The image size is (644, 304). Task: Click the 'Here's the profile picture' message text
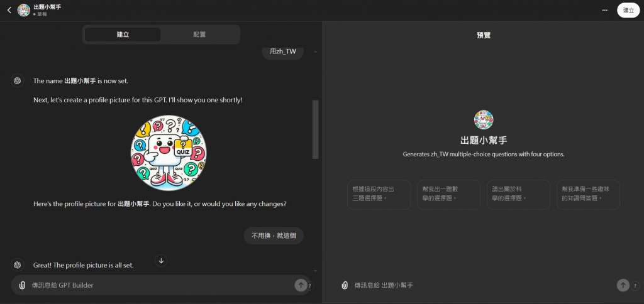[160, 204]
